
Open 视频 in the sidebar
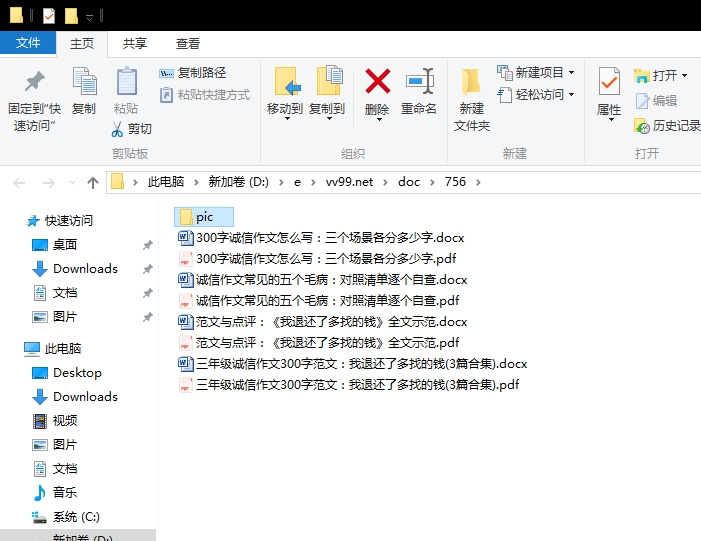(x=55, y=421)
